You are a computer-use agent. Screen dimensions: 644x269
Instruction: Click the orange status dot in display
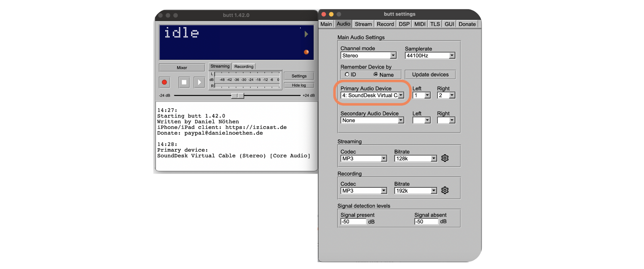[306, 52]
